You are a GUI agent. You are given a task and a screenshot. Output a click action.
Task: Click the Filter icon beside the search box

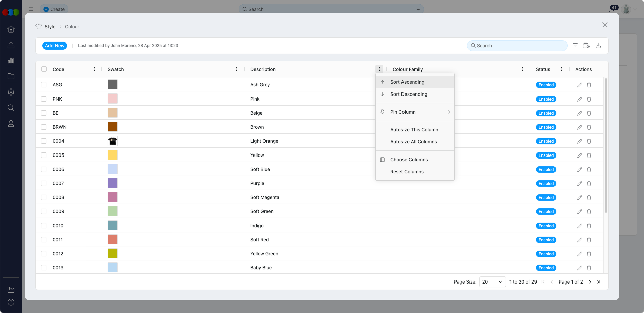pyautogui.click(x=575, y=45)
